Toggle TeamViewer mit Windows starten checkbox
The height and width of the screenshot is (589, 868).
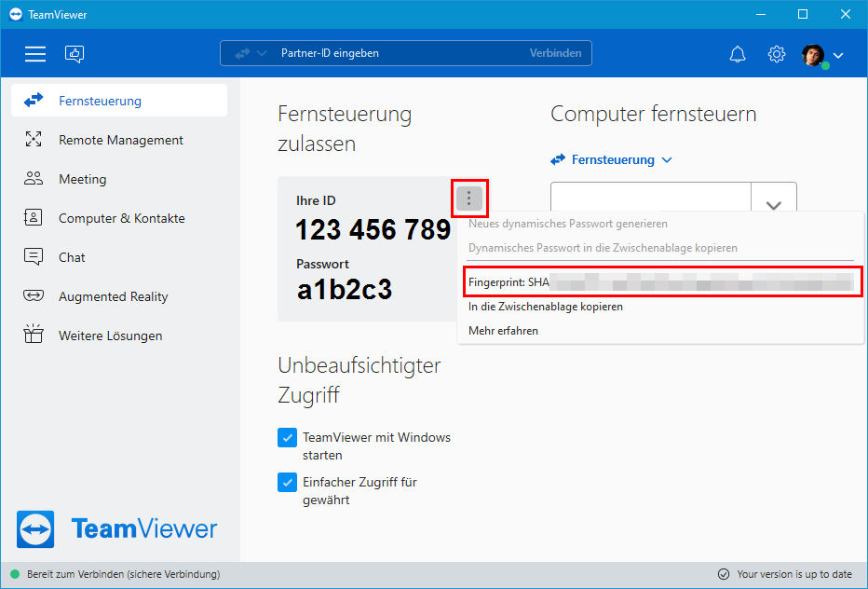[287, 437]
